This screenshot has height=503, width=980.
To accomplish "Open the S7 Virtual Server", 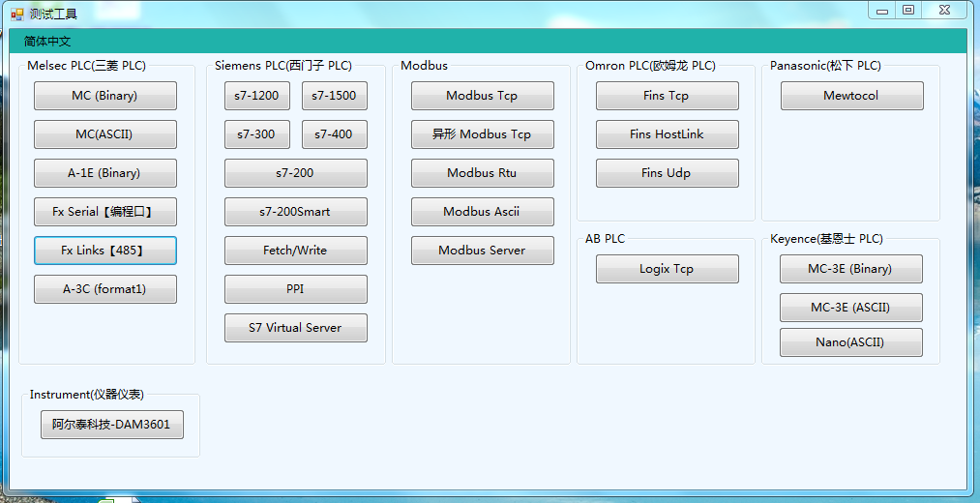I will click(x=295, y=328).
